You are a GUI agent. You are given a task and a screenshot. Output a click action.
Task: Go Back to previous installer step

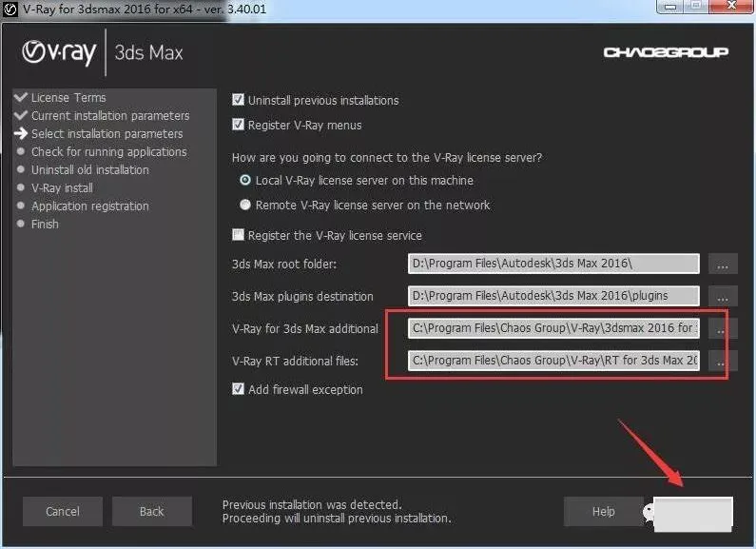tap(152, 511)
